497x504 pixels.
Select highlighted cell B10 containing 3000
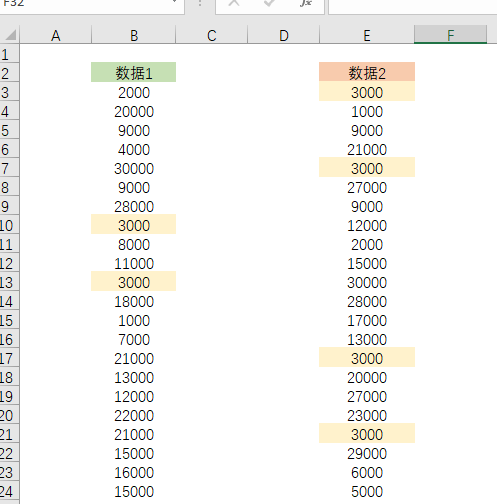(133, 225)
